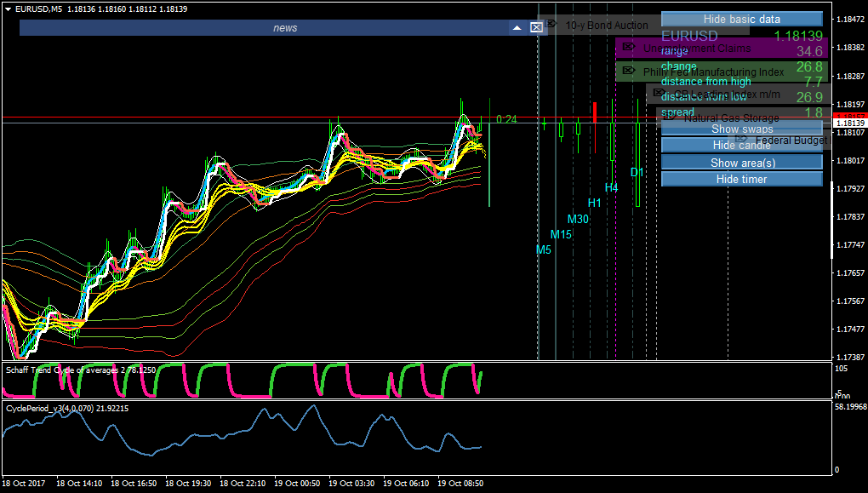The width and height of the screenshot is (868, 493).
Task: Toggle Hide basic data button
Action: pyautogui.click(x=741, y=19)
